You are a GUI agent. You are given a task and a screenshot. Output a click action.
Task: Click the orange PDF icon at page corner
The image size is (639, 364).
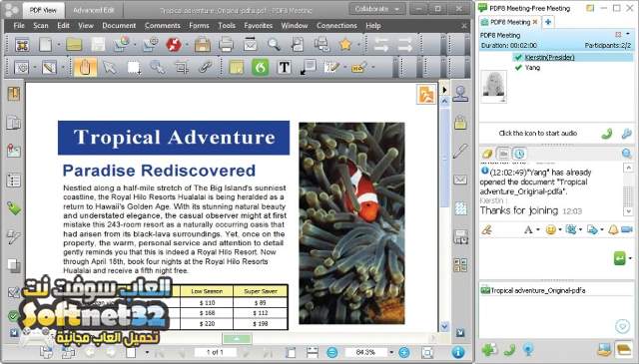tap(426, 95)
